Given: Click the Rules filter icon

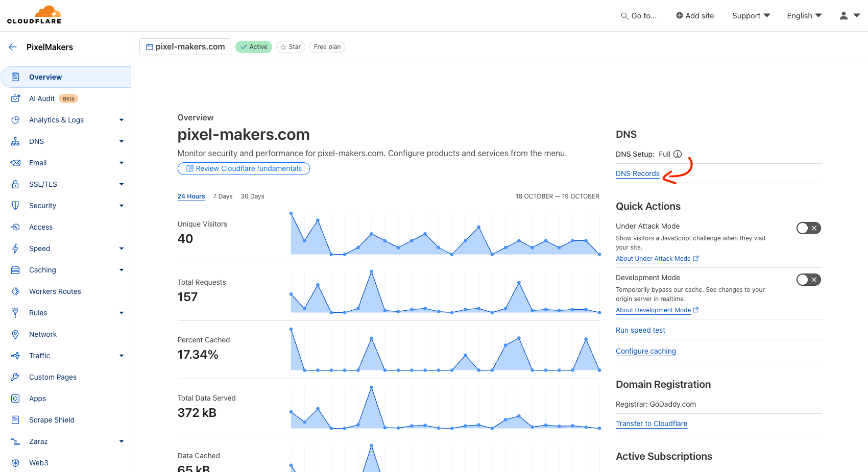Looking at the screenshot, I should 15,313.
